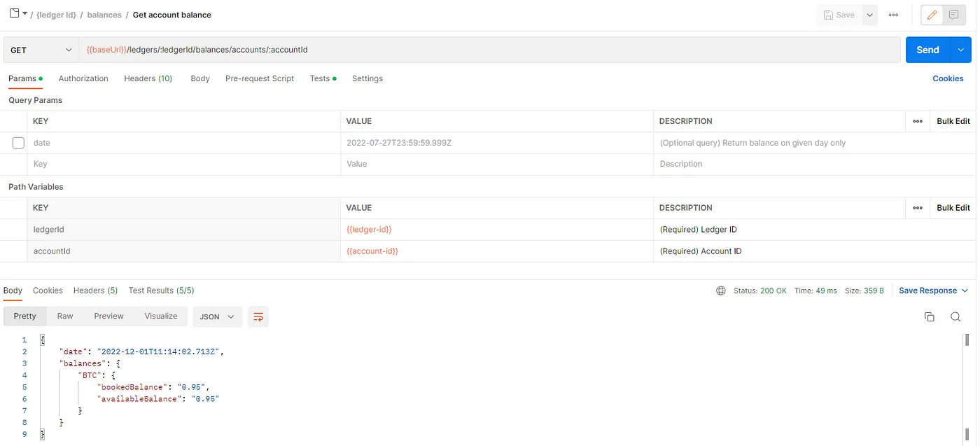Click the ledgerId key cell
Viewport: 980px width, 446px height.
[x=184, y=230]
